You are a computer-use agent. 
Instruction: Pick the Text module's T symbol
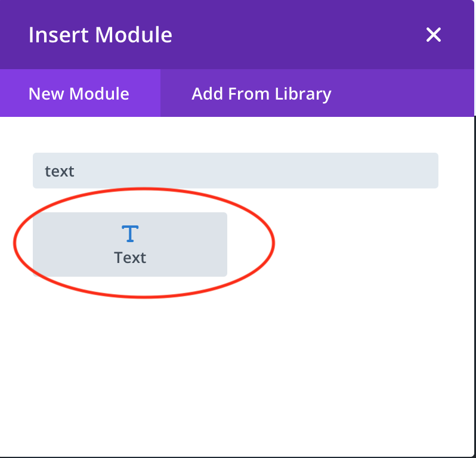[130, 233]
